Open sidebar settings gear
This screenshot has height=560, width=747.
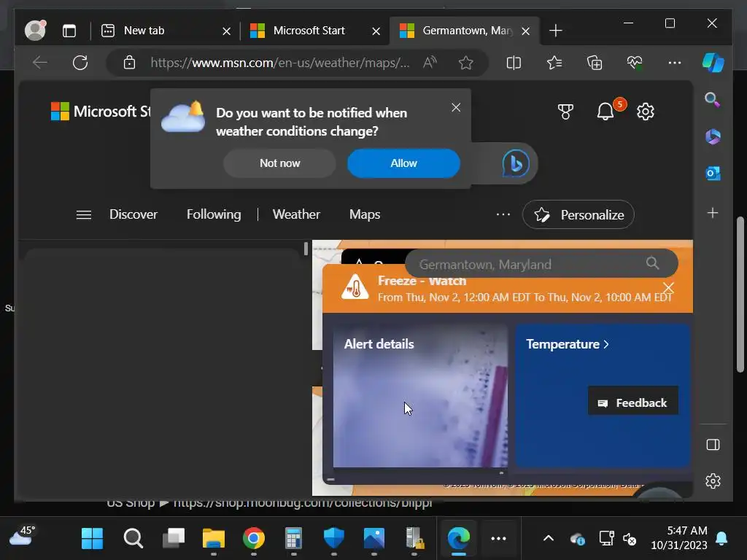[713, 481]
